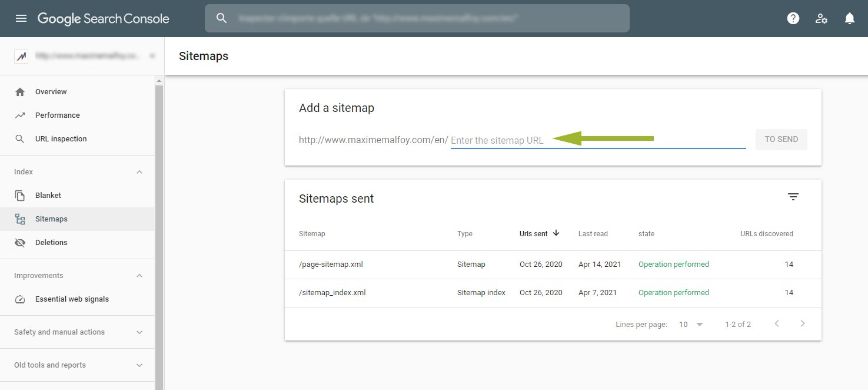This screenshot has width=868, height=390.
Task: Open the notifications bell
Action: click(849, 18)
